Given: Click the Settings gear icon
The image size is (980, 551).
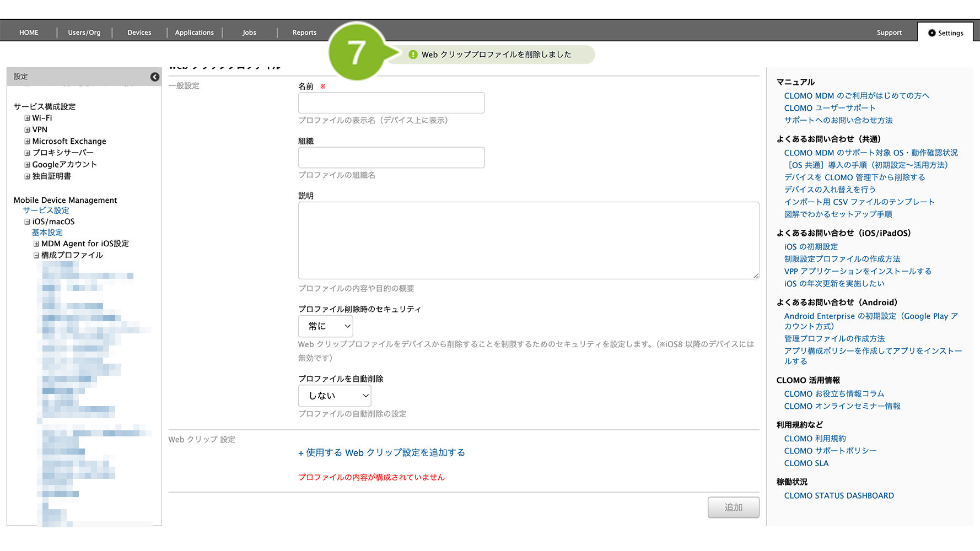Looking at the screenshot, I should [x=931, y=33].
